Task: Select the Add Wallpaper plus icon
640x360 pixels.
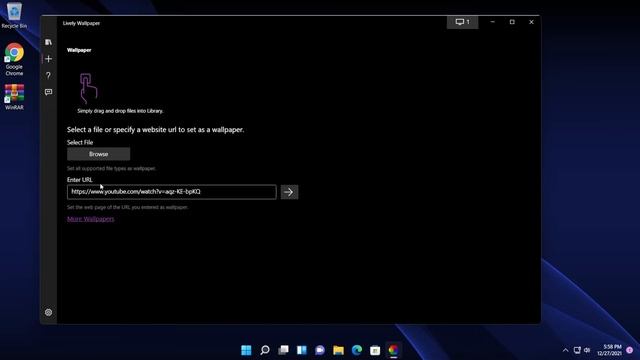Action: coord(48,59)
